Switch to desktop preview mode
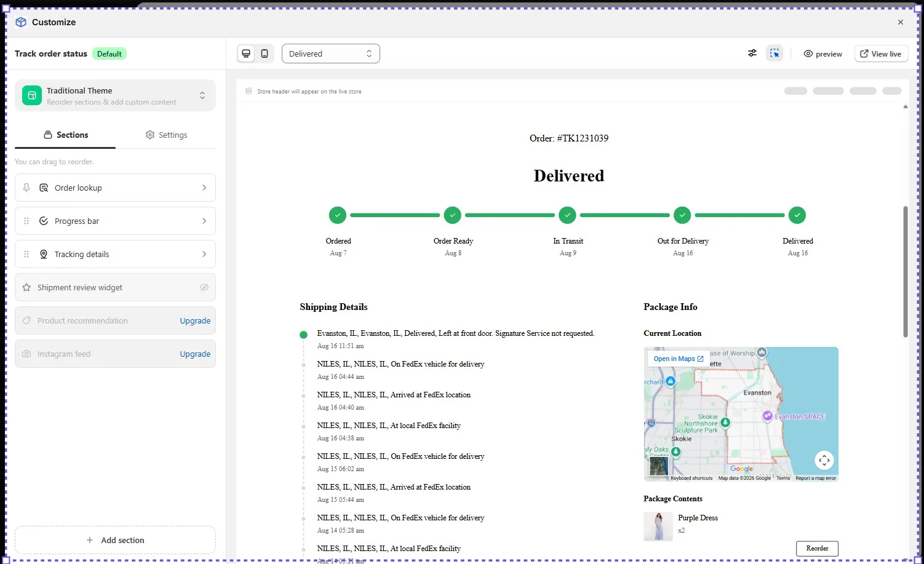The width and height of the screenshot is (924, 564). (246, 54)
